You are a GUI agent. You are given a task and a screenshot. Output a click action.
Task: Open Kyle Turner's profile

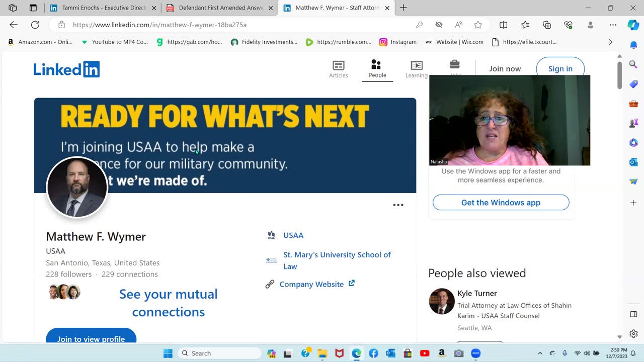tap(477, 293)
